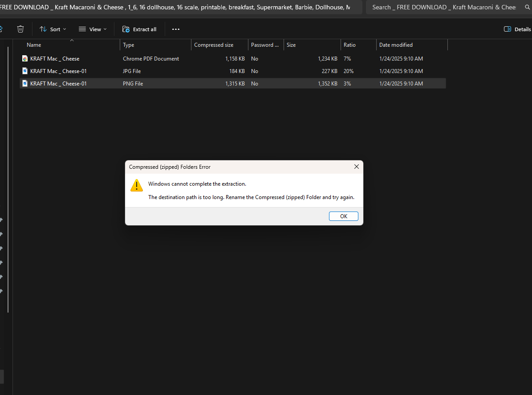The height and width of the screenshot is (395, 532).
Task: Click the 'destination path is too long' message
Action: pyautogui.click(x=251, y=197)
